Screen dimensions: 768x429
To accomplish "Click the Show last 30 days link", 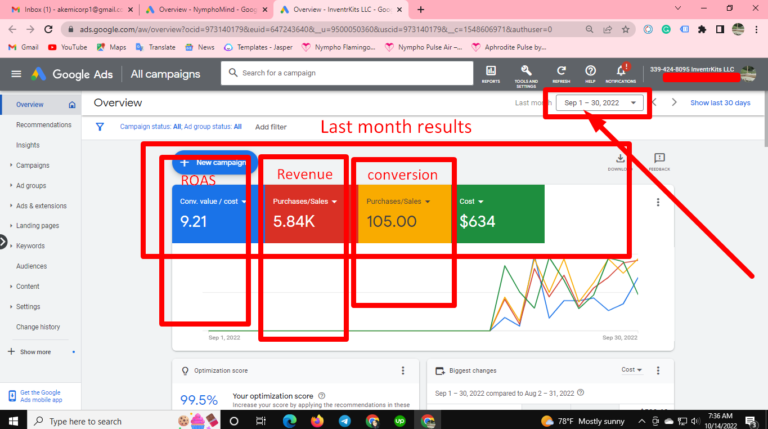I will coord(720,103).
